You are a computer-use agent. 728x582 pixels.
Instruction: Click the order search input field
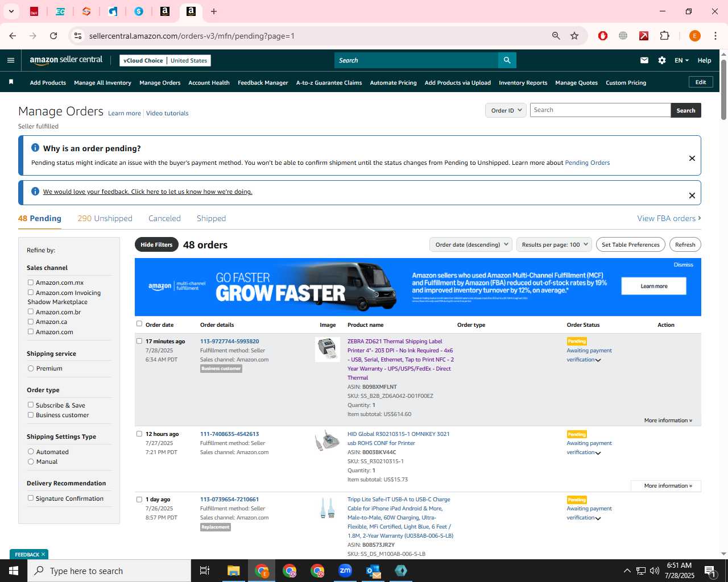point(600,110)
